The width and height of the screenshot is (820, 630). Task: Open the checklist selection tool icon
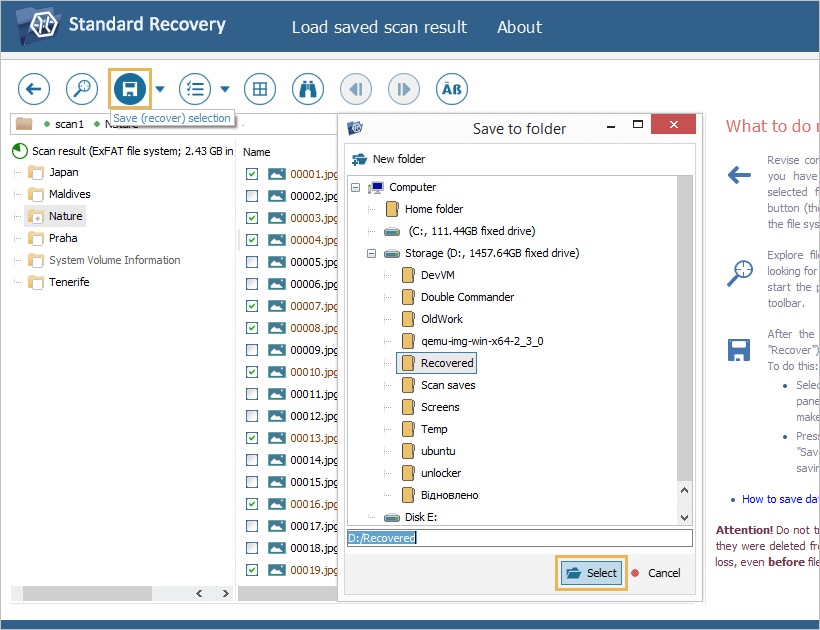click(194, 89)
